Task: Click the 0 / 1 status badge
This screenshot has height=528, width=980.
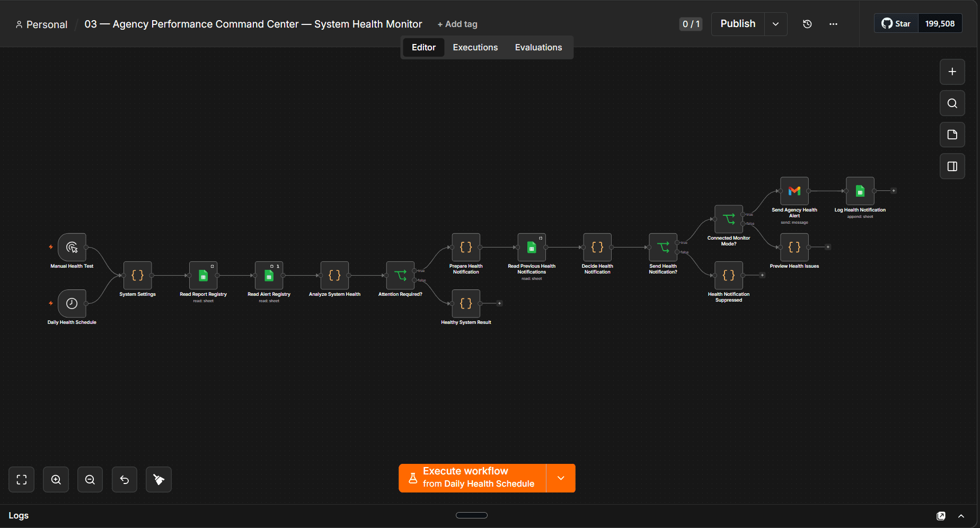Action: (x=691, y=24)
